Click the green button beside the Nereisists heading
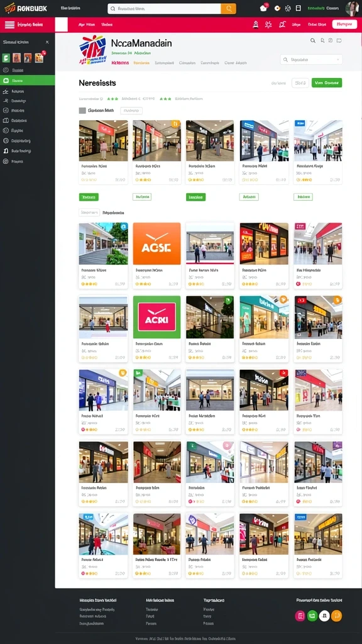Viewport: 362px width, 644px height. point(327,83)
